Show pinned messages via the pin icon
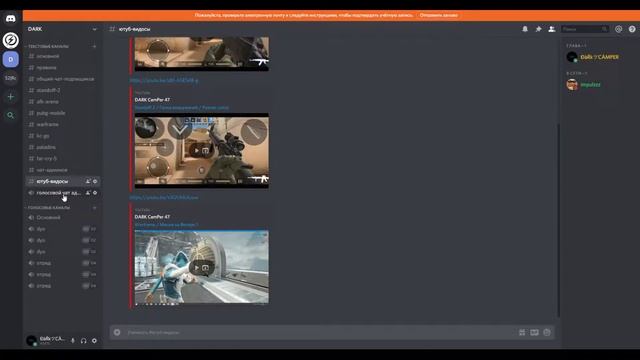 click(x=538, y=29)
